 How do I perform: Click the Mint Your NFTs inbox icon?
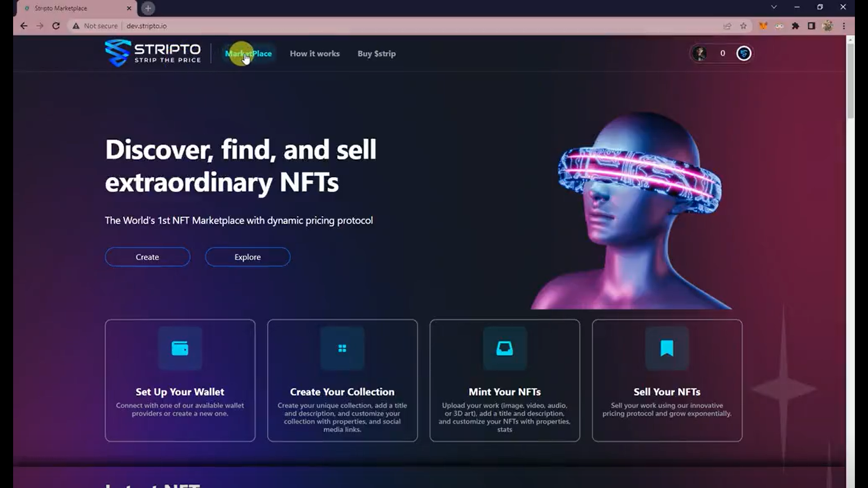[505, 348]
